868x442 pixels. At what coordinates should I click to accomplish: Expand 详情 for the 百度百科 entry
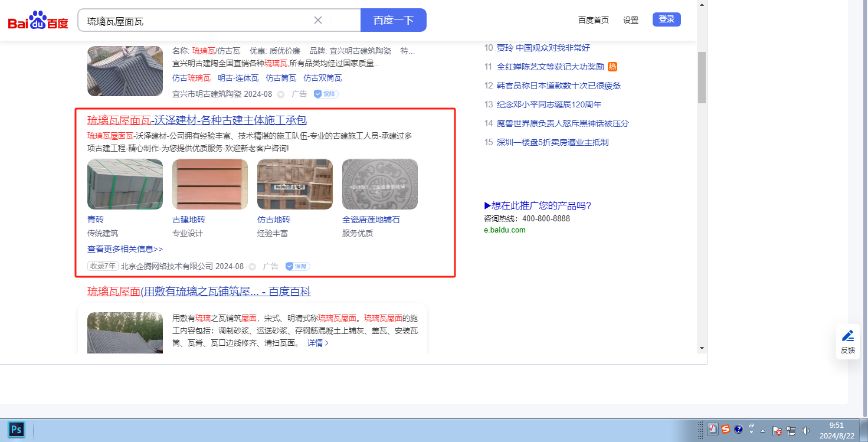(318, 343)
